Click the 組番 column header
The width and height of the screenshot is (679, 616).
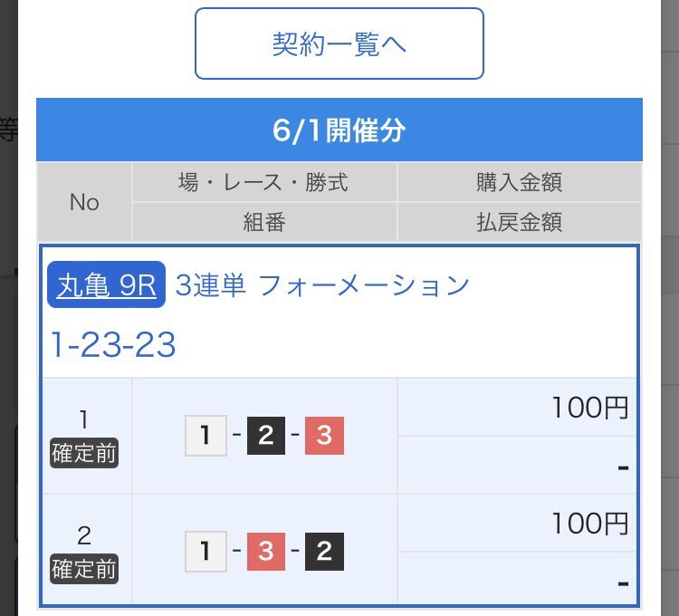pos(264,222)
